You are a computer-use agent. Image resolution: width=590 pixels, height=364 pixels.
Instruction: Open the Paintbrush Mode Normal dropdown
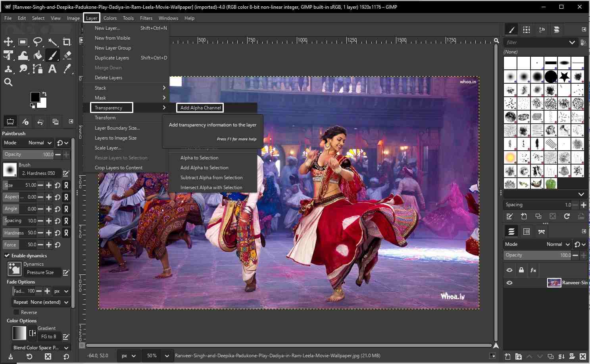(x=40, y=143)
